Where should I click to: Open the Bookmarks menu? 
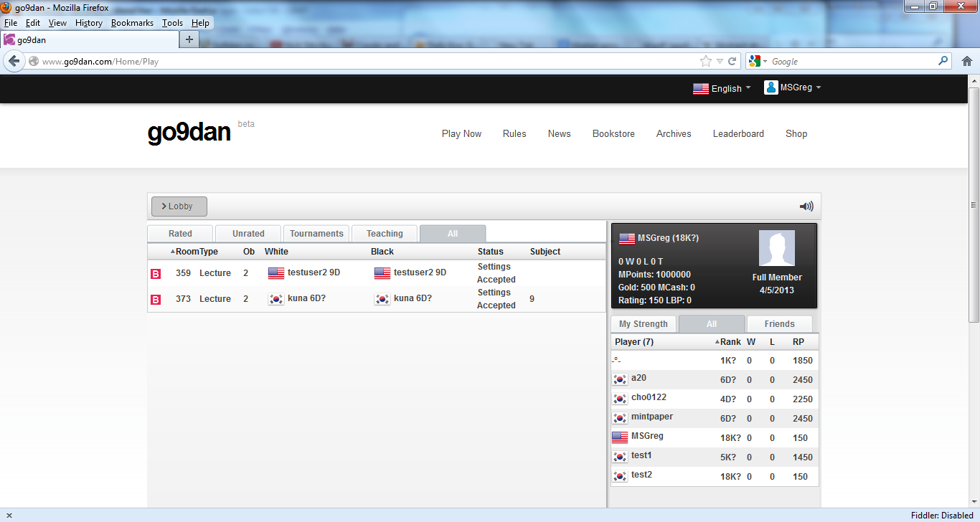[132, 23]
